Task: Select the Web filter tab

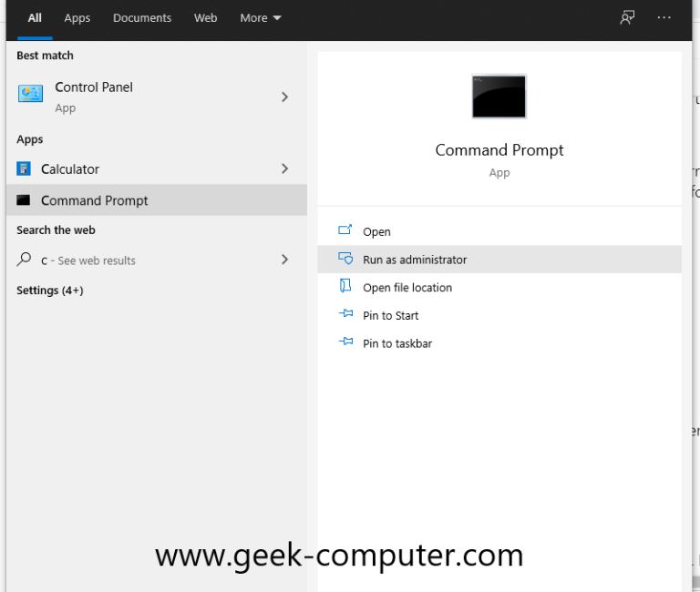Action: pyautogui.click(x=206, y=18)
